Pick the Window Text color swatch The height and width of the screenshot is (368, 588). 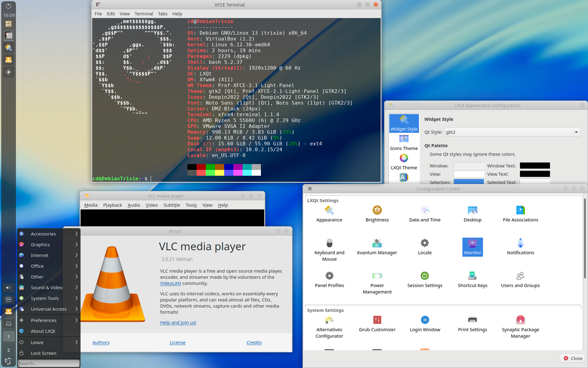[535, 166]
